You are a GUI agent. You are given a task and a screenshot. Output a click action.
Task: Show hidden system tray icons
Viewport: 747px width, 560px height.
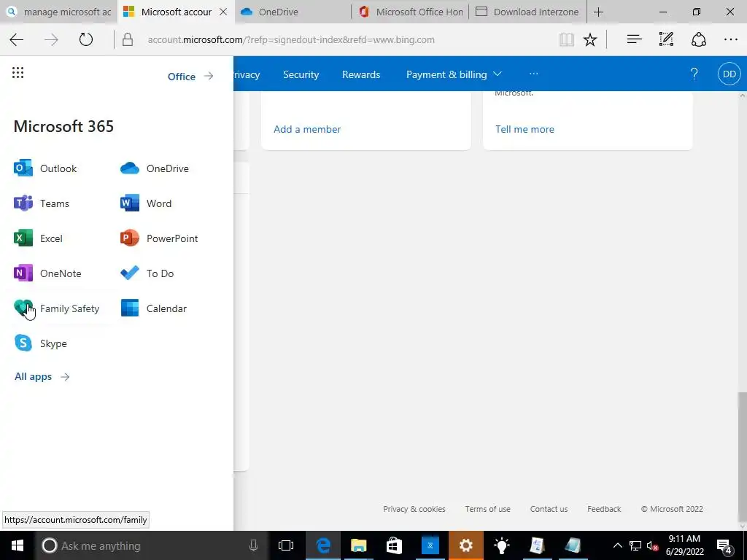point(617,545)
